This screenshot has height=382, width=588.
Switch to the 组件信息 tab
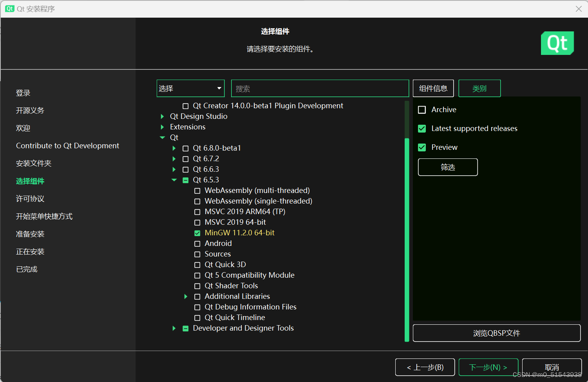tap(433, 88)
